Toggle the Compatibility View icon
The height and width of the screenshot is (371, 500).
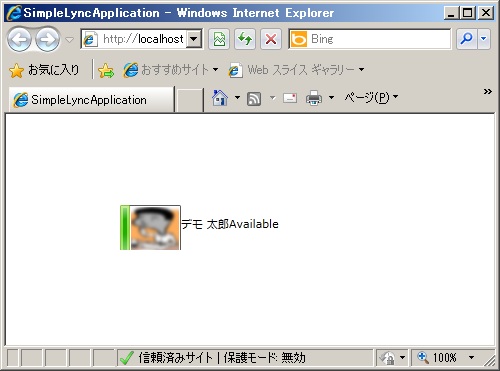coord(219,39)
